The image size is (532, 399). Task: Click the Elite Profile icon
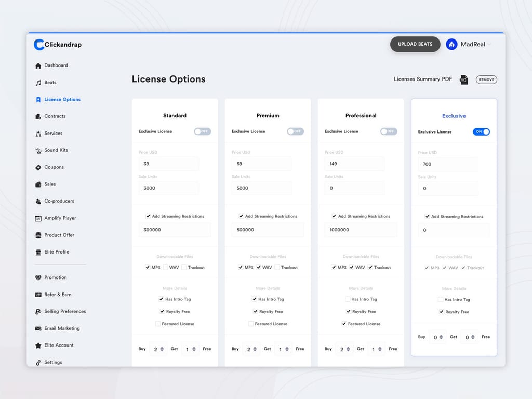click(x=38, y=252)
